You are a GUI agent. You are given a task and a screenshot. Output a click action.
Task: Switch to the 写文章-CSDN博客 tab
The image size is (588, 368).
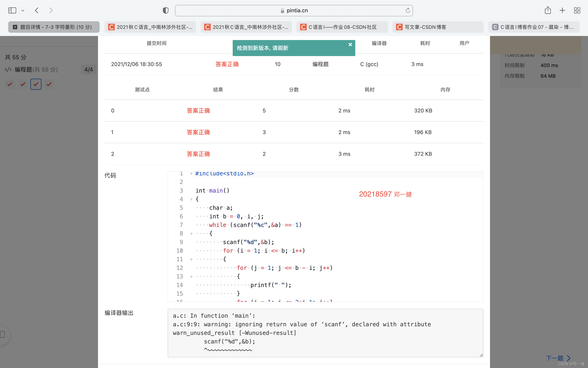(x=438, y=27)
